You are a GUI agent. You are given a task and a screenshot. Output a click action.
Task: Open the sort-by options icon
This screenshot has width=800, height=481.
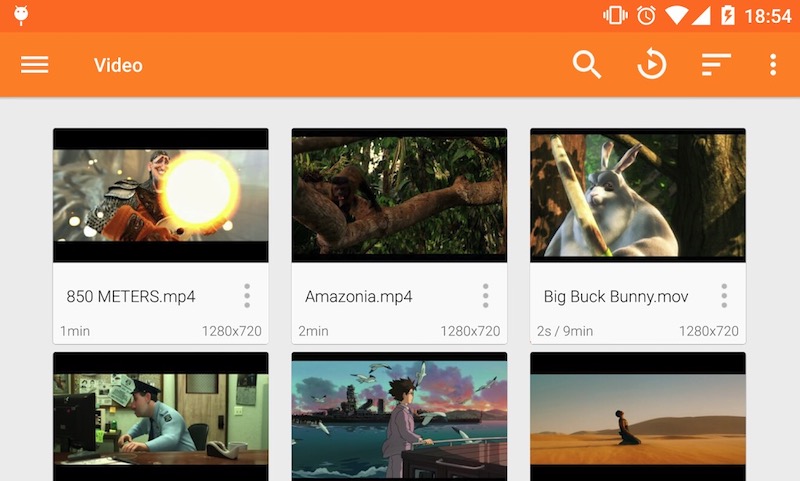coord(716,65)
